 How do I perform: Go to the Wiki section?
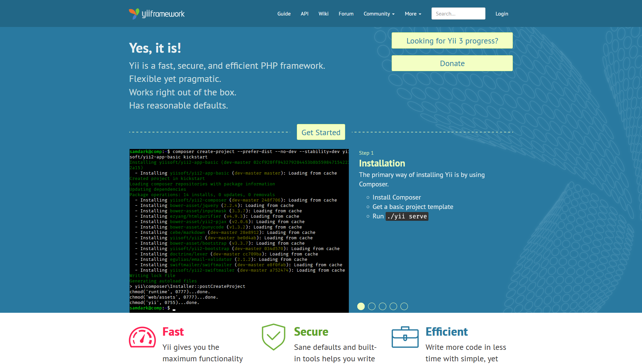324,14
